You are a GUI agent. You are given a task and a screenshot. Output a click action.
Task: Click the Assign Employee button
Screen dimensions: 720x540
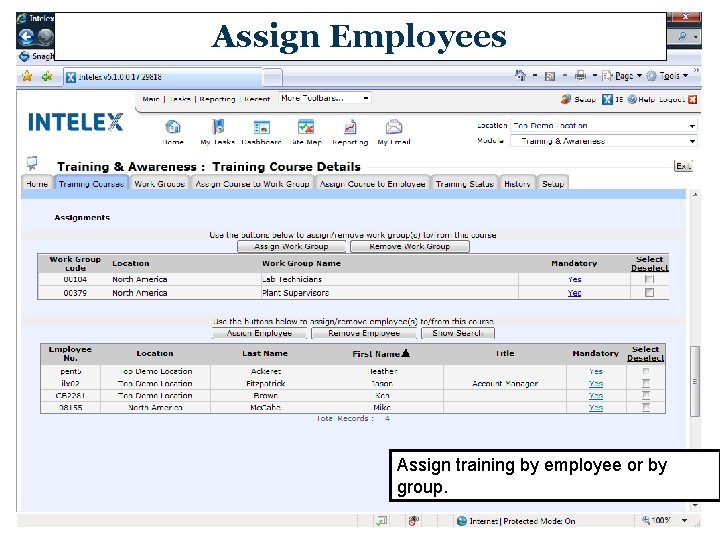[259, 333]
